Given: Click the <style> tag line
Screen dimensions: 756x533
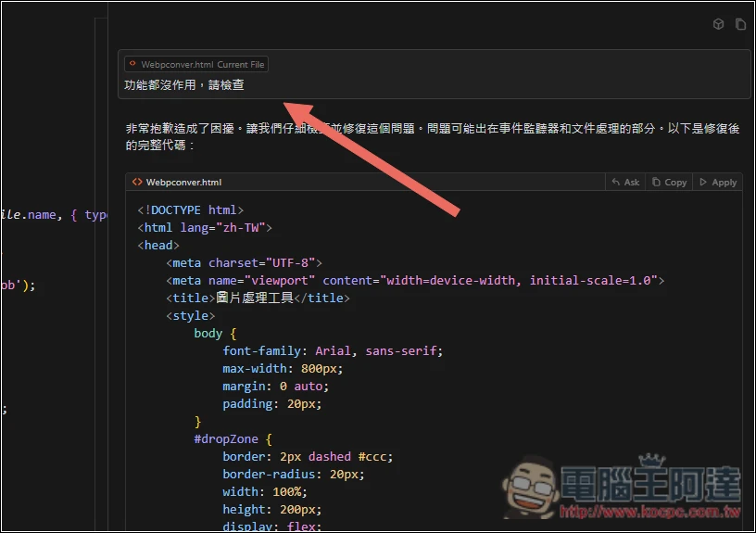Looking at the screenshot, I should (x=191, y=315).
